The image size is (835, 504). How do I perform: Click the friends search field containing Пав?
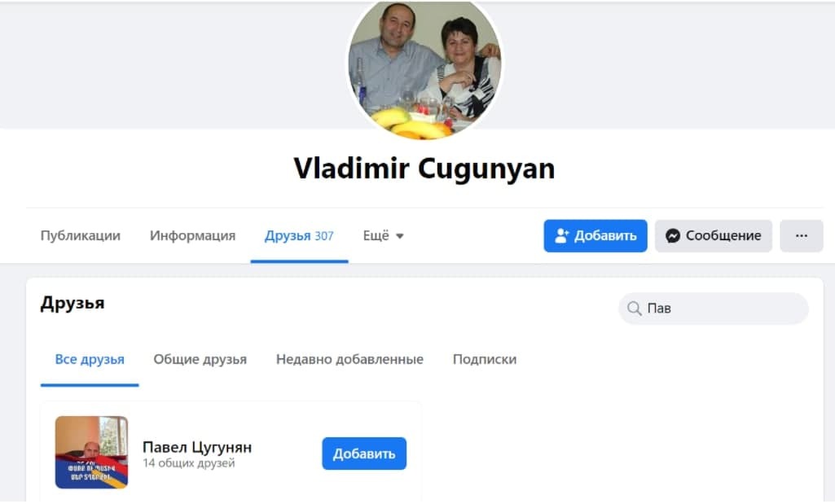click(x=714, y=308)
